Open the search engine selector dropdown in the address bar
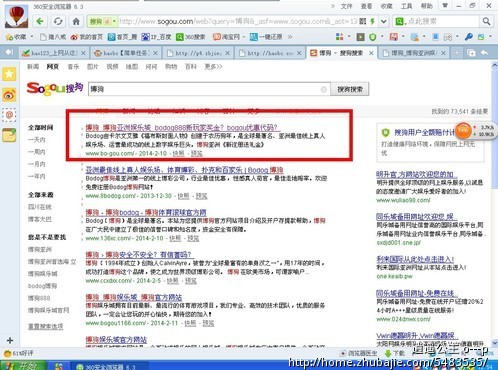 click(x=102, y=22)
